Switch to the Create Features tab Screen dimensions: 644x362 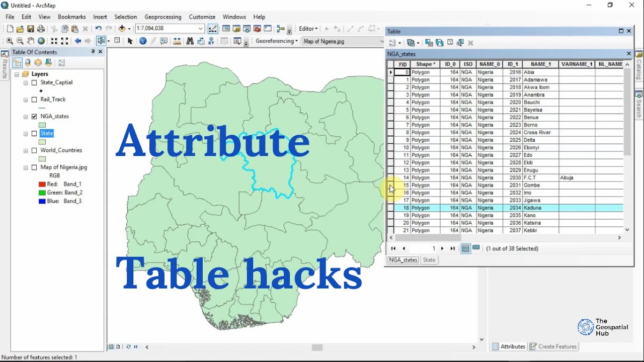pos(553,346)
